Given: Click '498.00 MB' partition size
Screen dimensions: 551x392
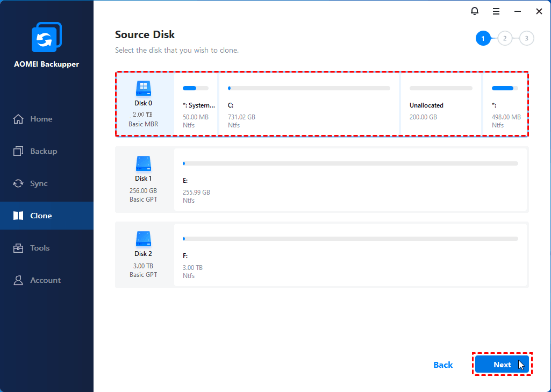Looking at the screenshot, I should click(x=506, y=117).
